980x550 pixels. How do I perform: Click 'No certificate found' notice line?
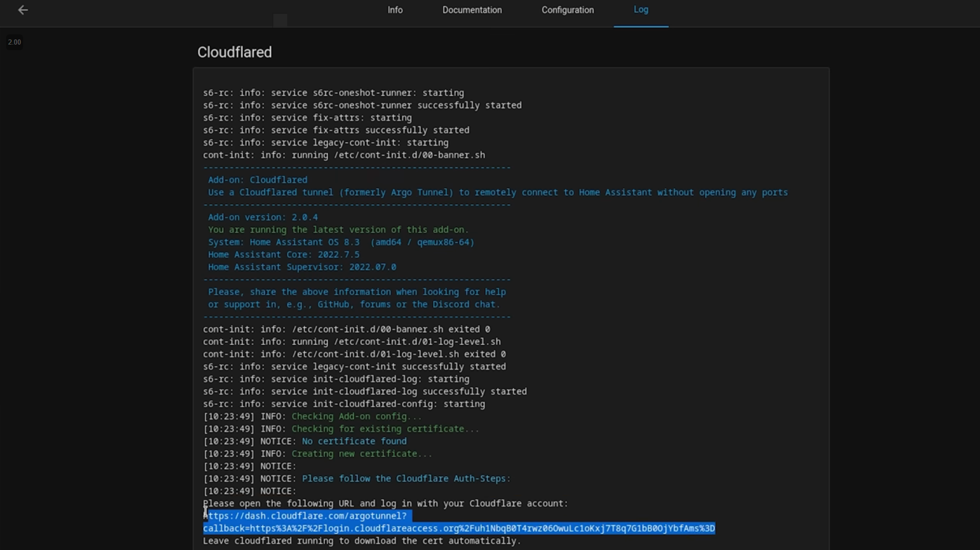pos(305,441)
